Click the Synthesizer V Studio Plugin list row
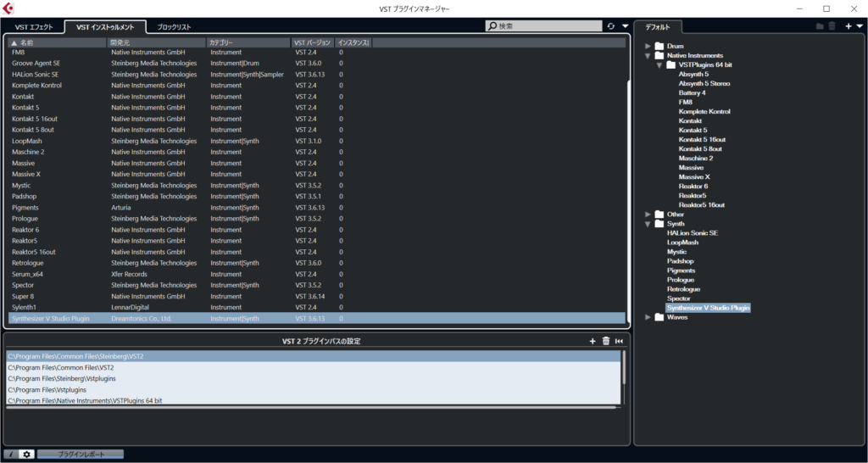Viewport: 868px width, 463px height. [317, 319]
